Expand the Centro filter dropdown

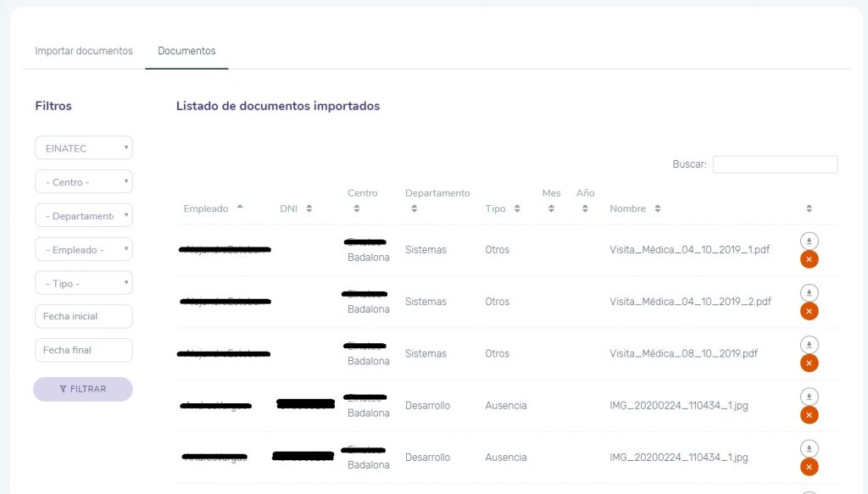pos(83,182)
